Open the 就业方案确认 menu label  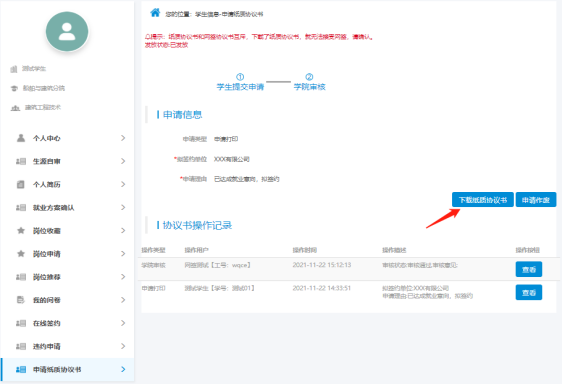[x=53, y=208]
